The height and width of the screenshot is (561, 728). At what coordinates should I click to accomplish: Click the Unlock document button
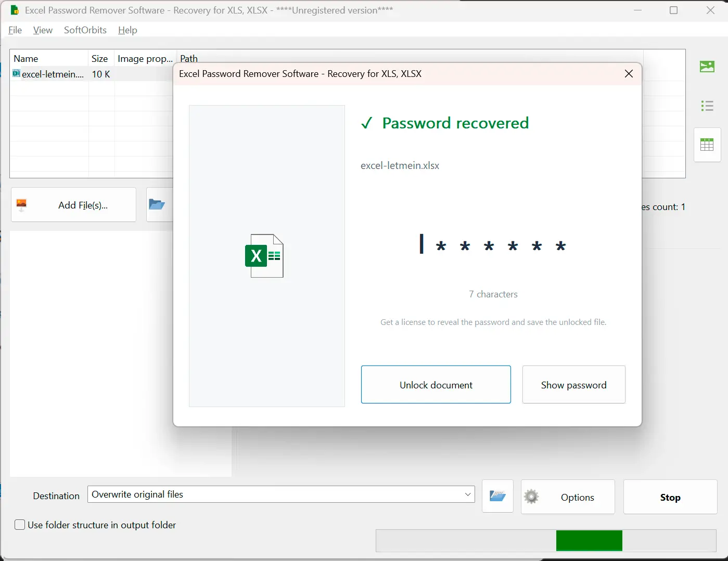(x=436, y=385)
